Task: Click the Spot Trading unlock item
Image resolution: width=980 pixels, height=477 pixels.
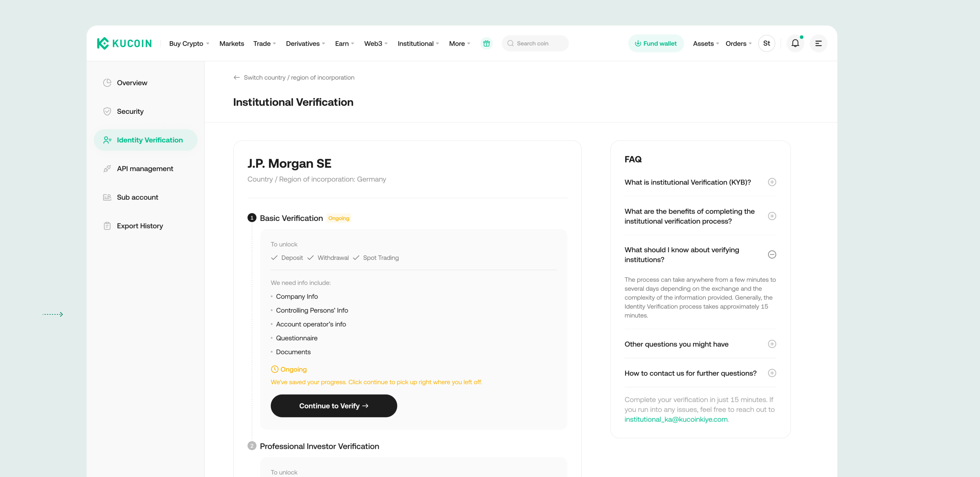Action: (376, 258)
